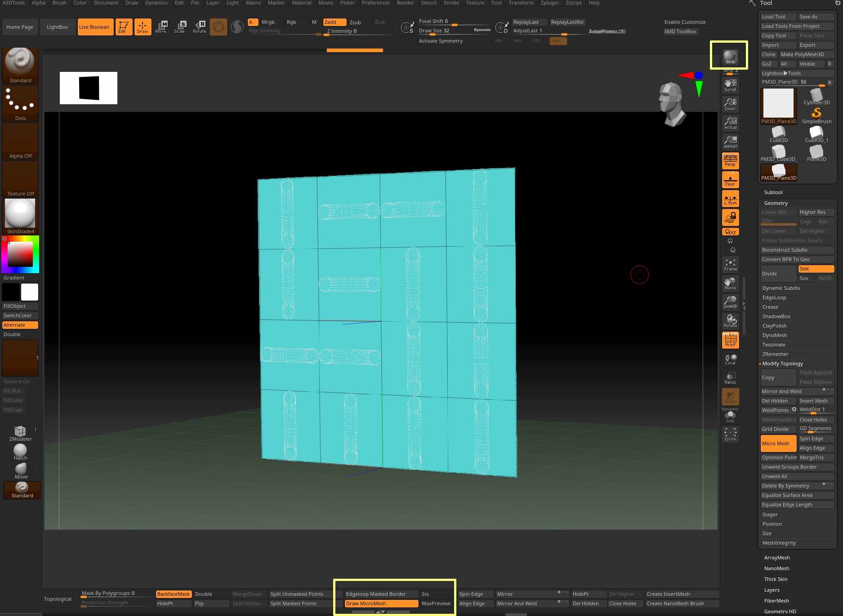This screenshot has width=843, height=616.
Task: Toggle Draw MicroMesh off
Action: click(381, 603)
